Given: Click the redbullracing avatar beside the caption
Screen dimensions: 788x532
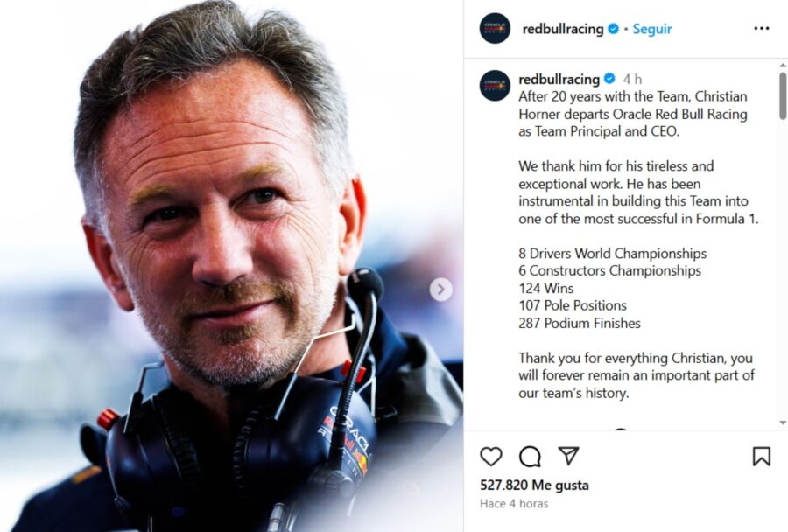Looking at the screenshot, I should click(495, 86).
